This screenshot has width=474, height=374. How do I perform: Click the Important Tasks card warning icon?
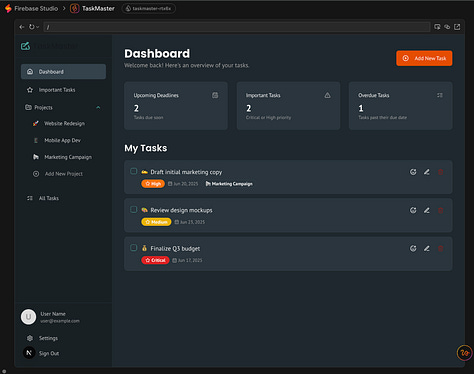tap(328, 95)
